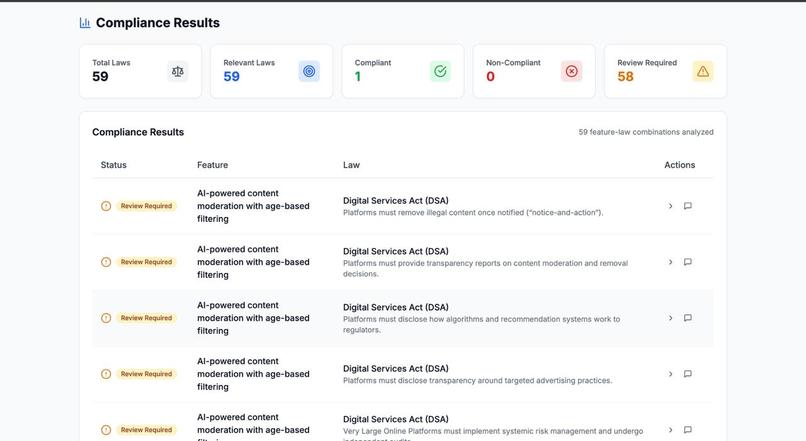Viewport: 806px width, 441px height.
Task: Expand details of the algorithms disclosure row
Action: [670, 318]
